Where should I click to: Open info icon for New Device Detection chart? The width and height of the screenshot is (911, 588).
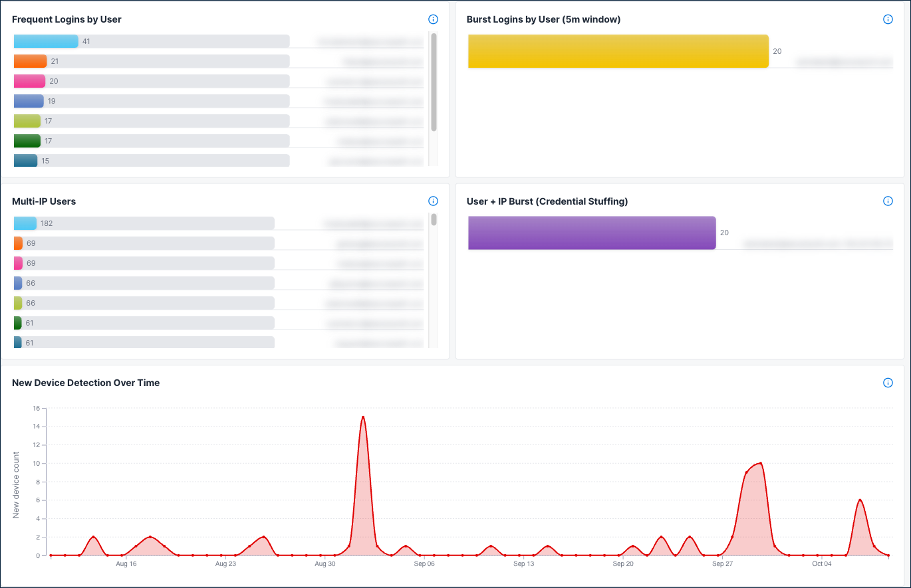[888, 383]
